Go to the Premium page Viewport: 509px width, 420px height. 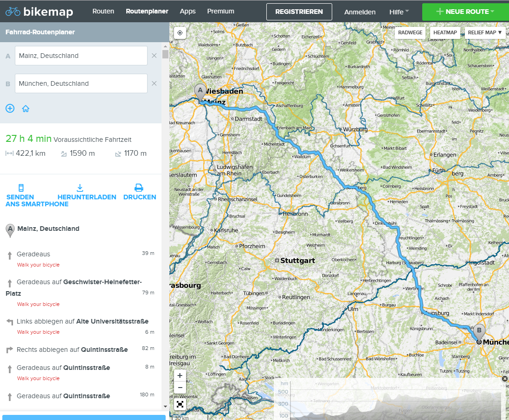(x=220, y=11)
